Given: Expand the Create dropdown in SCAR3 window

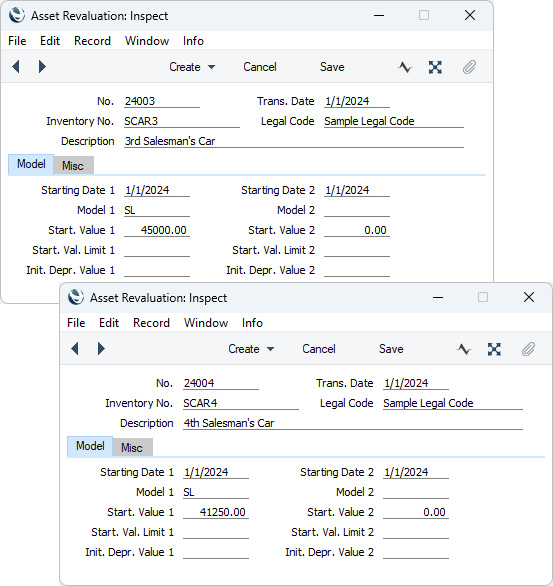Looking at the screenshot, I should pos(192,67).
